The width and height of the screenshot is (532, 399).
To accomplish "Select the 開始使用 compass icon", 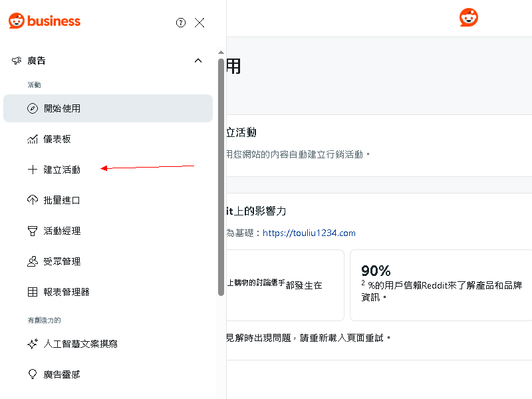I will tap(33, 108).
